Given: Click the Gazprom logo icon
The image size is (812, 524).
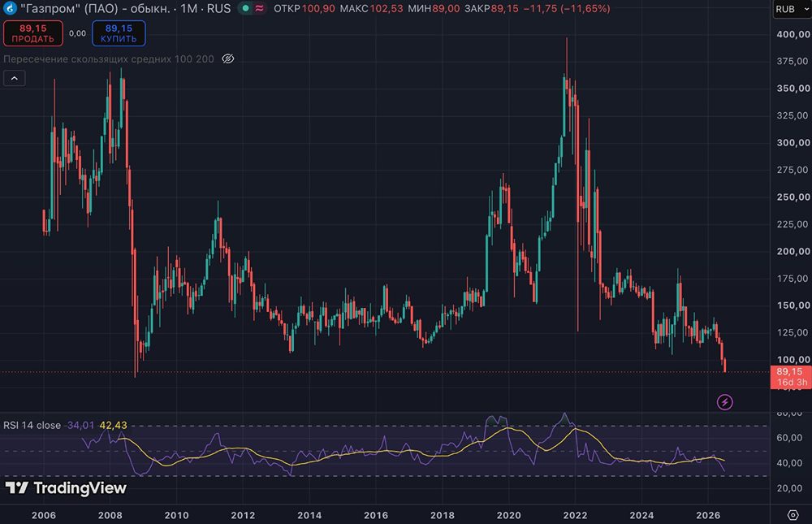Looking at the screenshot, I should point(9,8).
